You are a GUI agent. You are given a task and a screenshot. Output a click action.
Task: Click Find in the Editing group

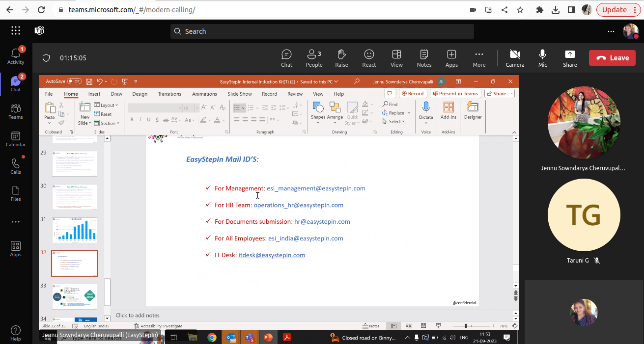(x=390, y=104)
